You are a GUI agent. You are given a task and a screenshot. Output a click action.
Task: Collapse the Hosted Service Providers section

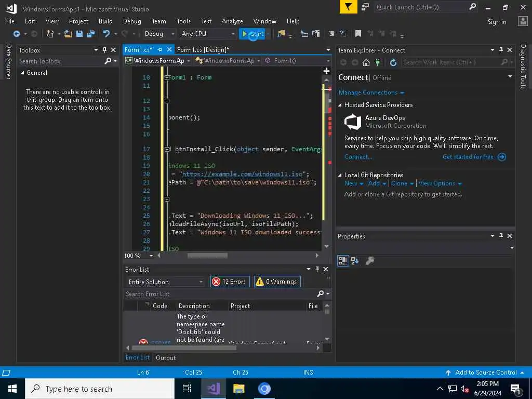point(340,105)
